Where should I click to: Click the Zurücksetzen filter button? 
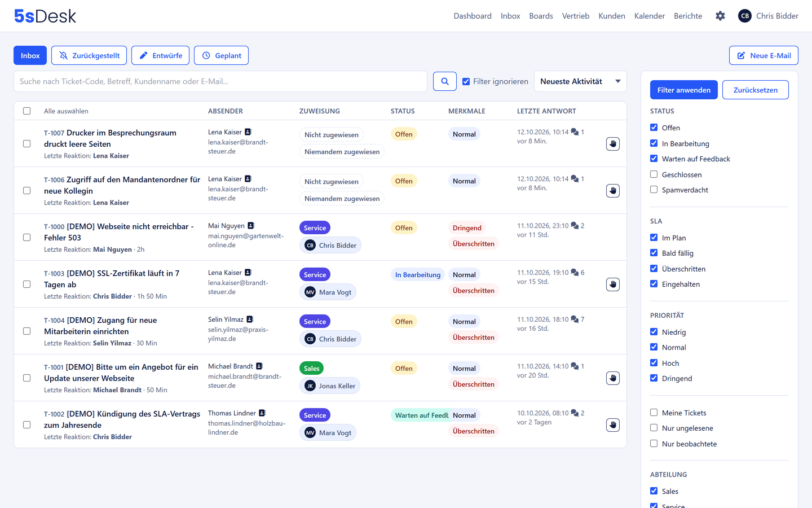click(756, 90)
